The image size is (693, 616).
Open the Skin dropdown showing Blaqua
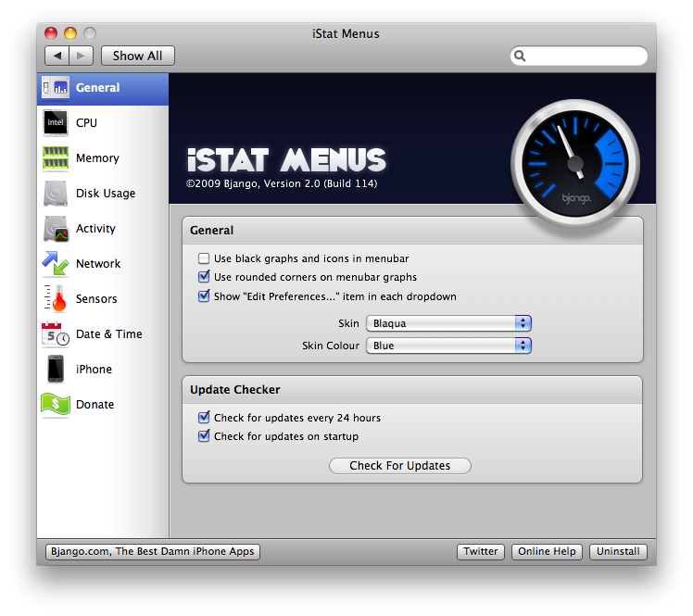(x=448, y=323)
